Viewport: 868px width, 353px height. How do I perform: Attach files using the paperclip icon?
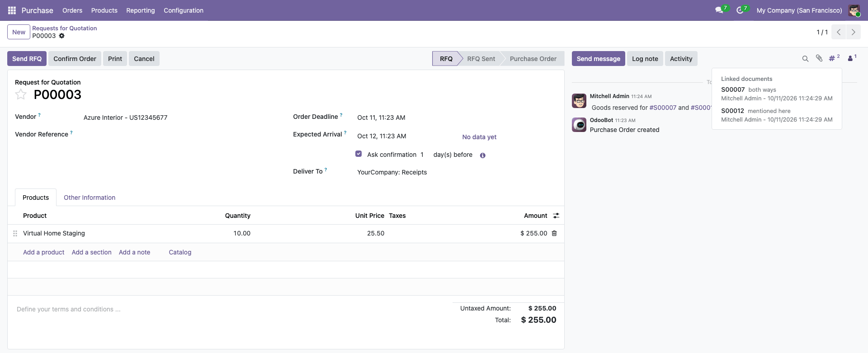coord(819,58)
